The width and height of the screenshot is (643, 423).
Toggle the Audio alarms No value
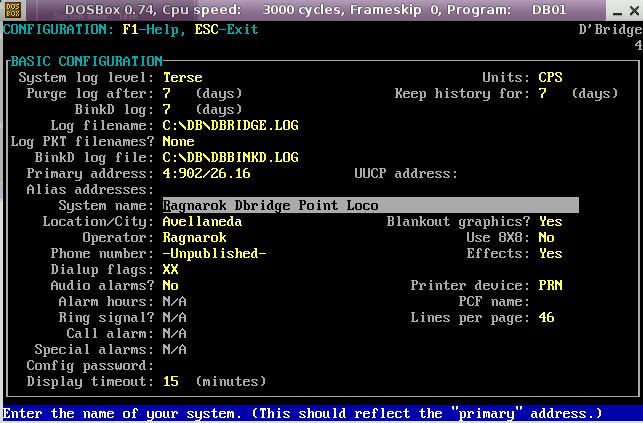point(170,285)
